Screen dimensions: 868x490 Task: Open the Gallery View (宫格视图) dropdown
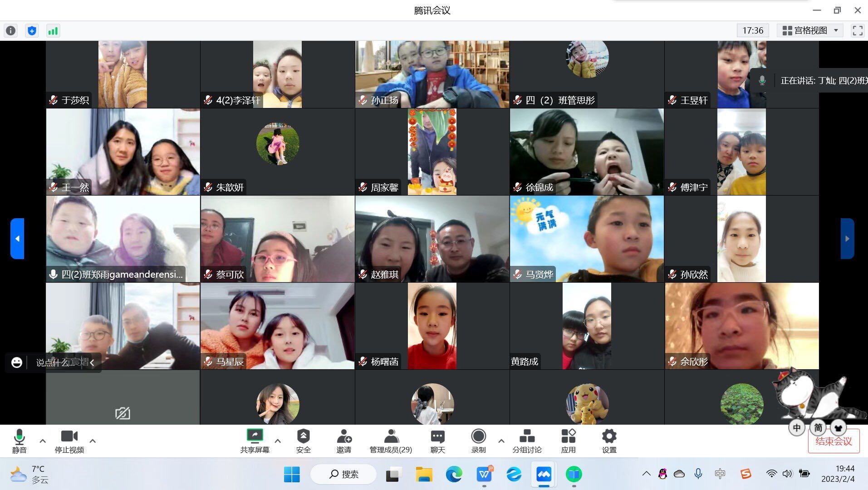[x=810, y=30]
